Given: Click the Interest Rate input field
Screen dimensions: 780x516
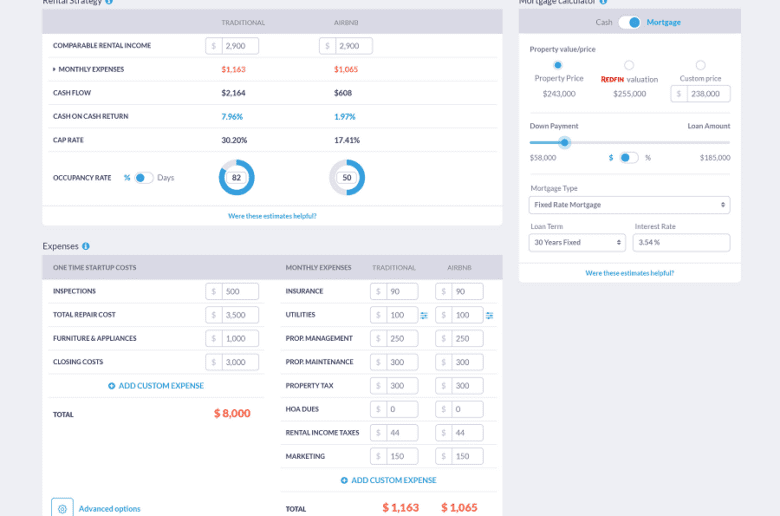Looking at the screenshot, I should (681, 243).
